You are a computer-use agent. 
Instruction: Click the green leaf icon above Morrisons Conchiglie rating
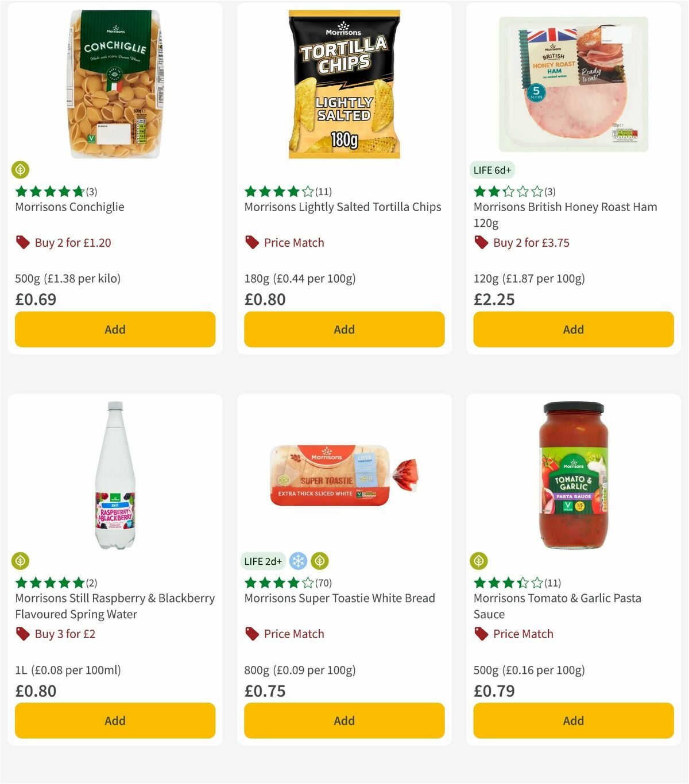pos(21,170)
